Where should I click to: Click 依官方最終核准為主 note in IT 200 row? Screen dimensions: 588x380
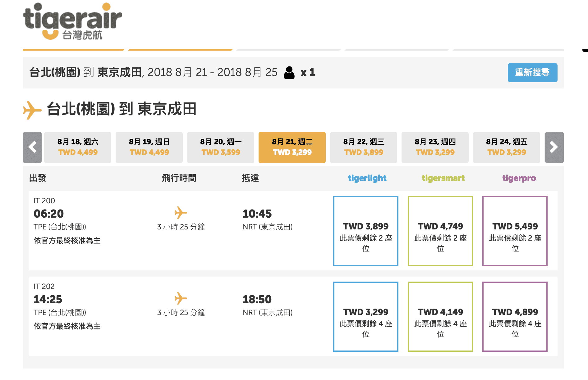[x=67, y=241]
